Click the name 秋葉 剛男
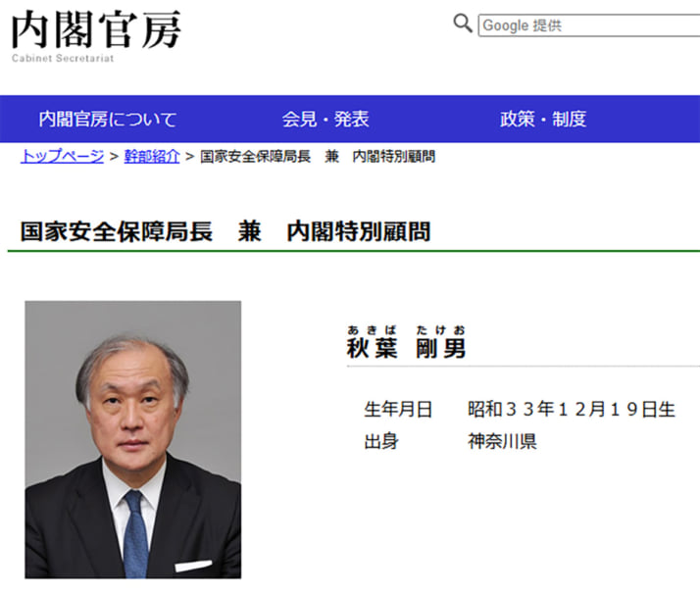 (407, 348)
